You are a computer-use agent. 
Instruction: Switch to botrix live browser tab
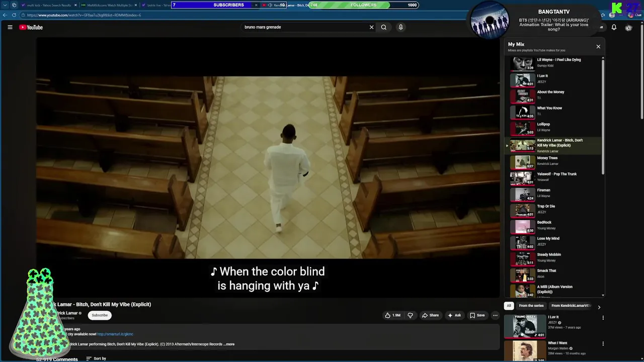coord(156,5)
